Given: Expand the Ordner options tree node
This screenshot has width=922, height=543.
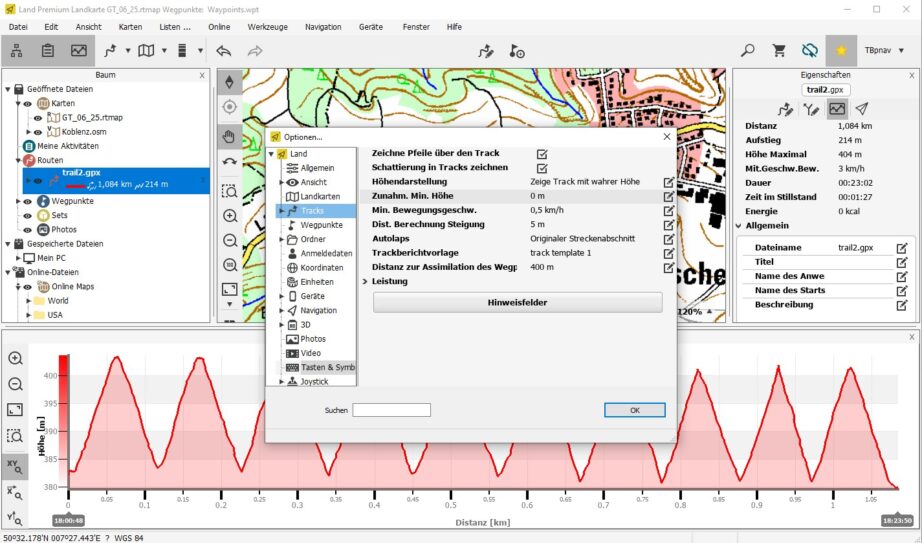Looking at the screenshot, I should (x=281, y=240).
